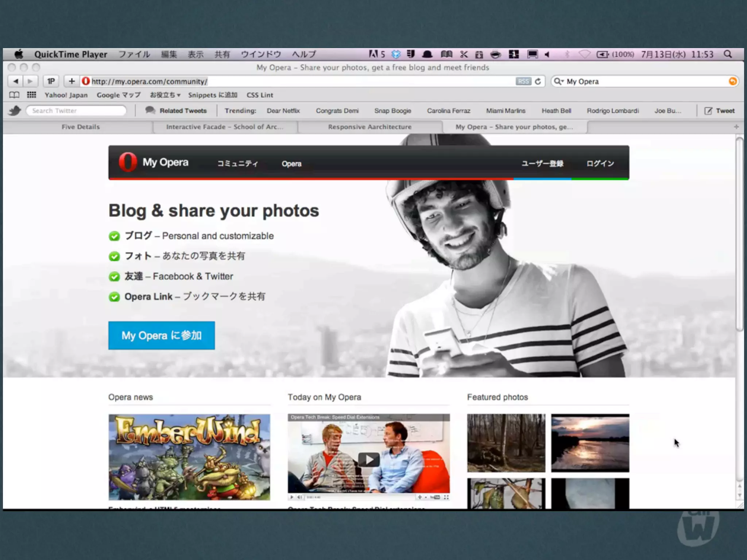The image size is (747, 560).
Task: Click the reload page icon
Action: [x=538, y=81]
